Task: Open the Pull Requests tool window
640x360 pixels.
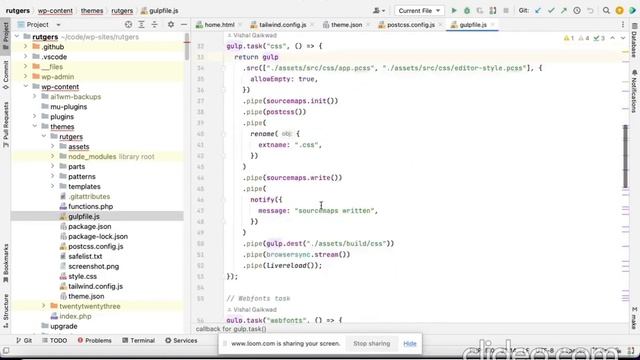Action: (x=5, y=124)
